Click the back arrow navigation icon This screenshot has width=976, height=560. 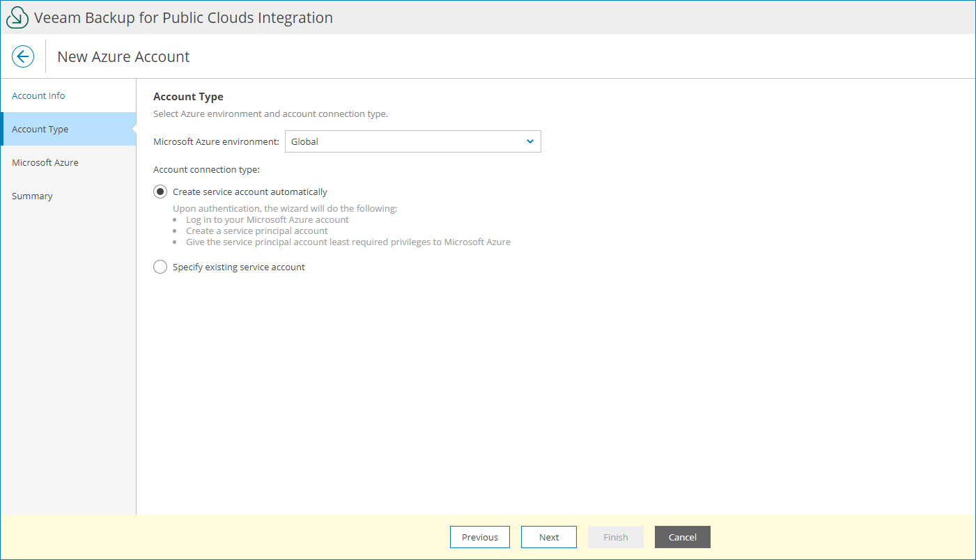(23, 56)
